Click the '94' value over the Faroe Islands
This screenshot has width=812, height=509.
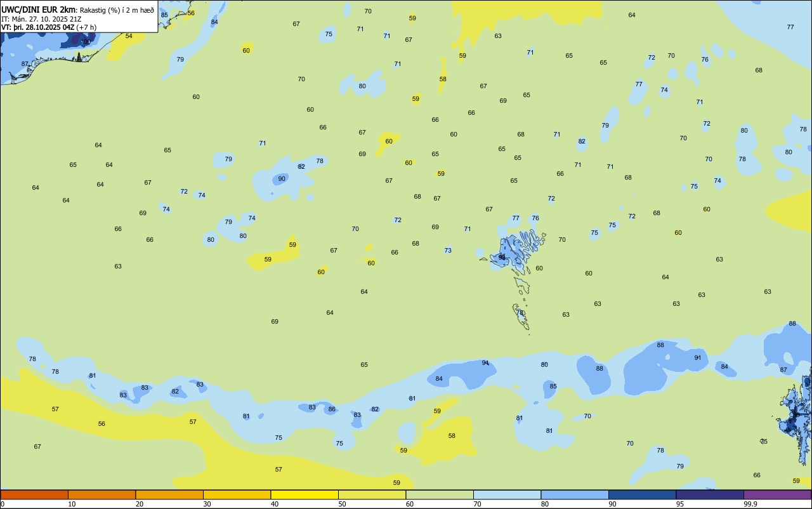tap(502, 258)
